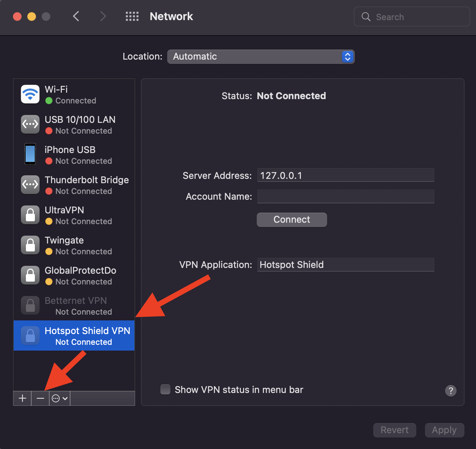Image resolution: width=476 pixels, height=449 pixels.
Task: Click the Betternet VPN lock icon
Action: click(x=30, y=305)
